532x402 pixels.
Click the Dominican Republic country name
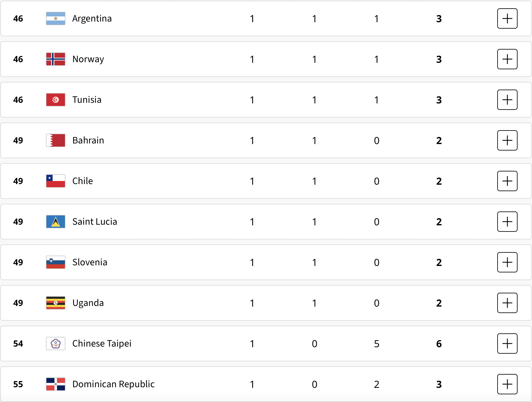pos(113,384)
